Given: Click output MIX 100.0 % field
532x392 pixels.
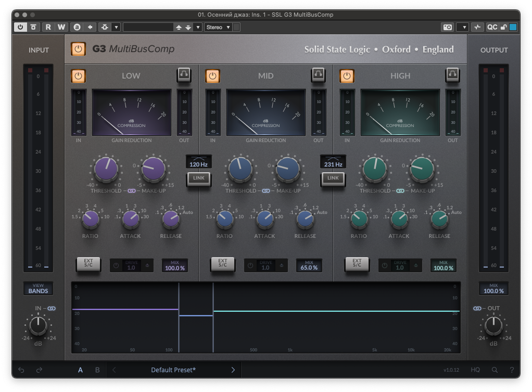Looking at the screenshot, I should (x=493, y=288).
